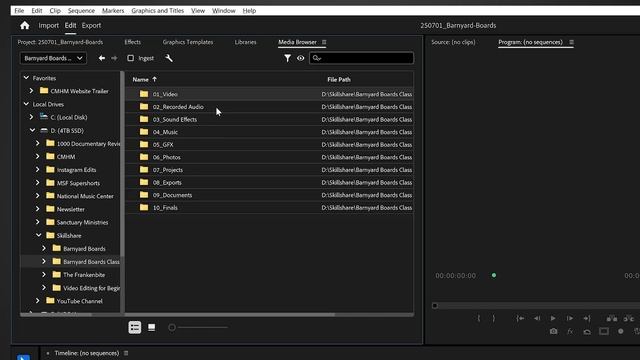Open the Markers menu

pyautogui.click(x=113, y=11)
